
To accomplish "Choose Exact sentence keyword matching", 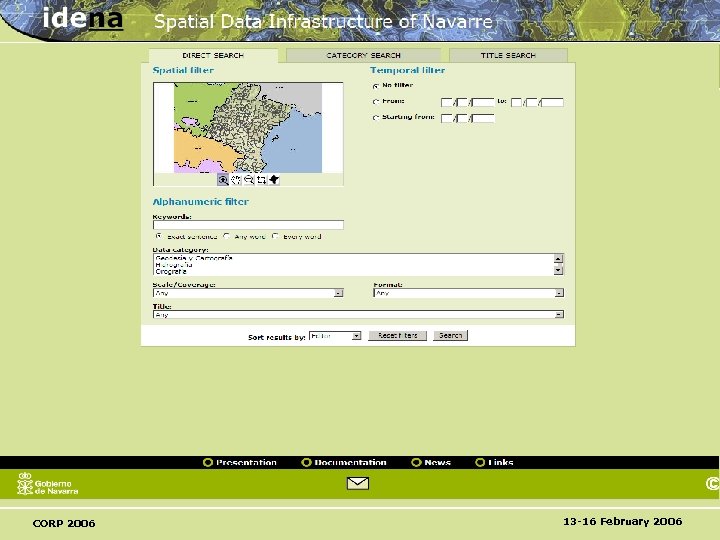I will click(159, 236).
